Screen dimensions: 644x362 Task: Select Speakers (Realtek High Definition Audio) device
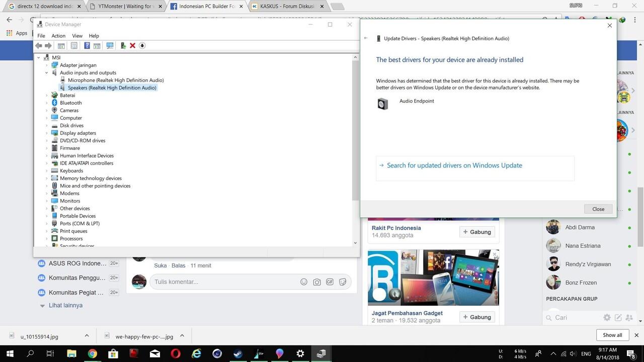tap(112, 88)
